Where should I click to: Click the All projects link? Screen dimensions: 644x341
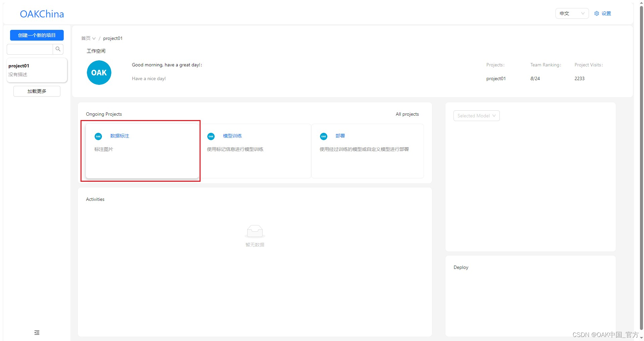(407, 114)
